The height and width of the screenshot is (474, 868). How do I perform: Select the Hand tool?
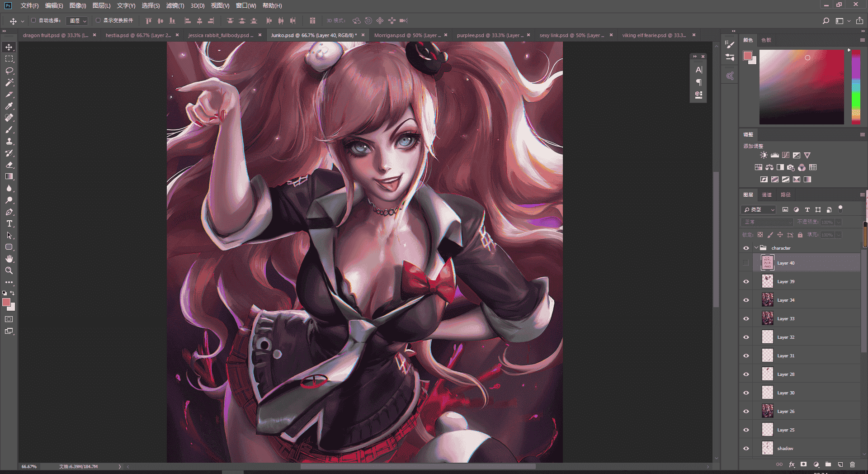pyautogui.click(x=9, y=259)
